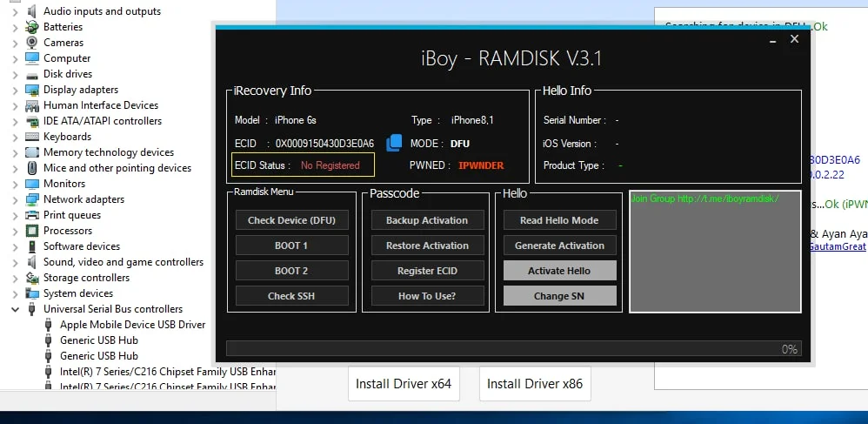This screenshot has width=868, height=424.
Task: Close the iBoy RAMDISK window
Action: point(794,39)
